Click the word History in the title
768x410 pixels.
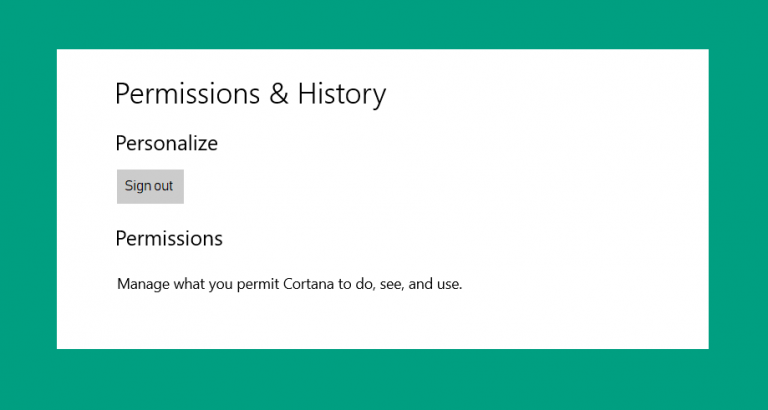click(341, 95)
